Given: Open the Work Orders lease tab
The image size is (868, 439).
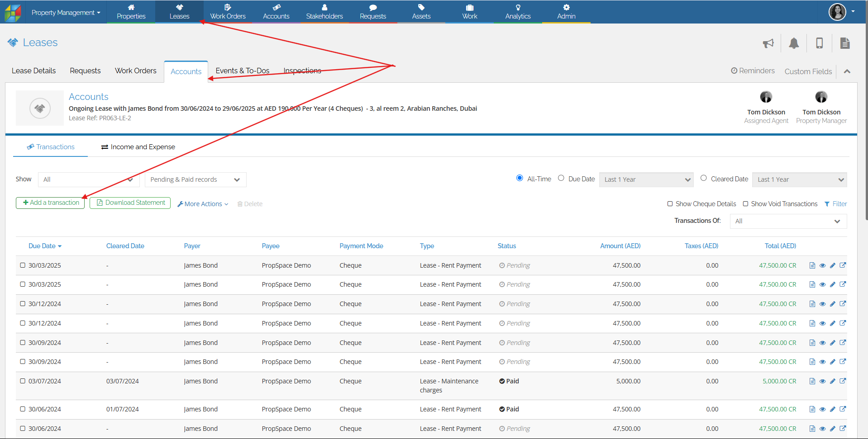Looking at the screenshot, I should click(x=135, y=71).
